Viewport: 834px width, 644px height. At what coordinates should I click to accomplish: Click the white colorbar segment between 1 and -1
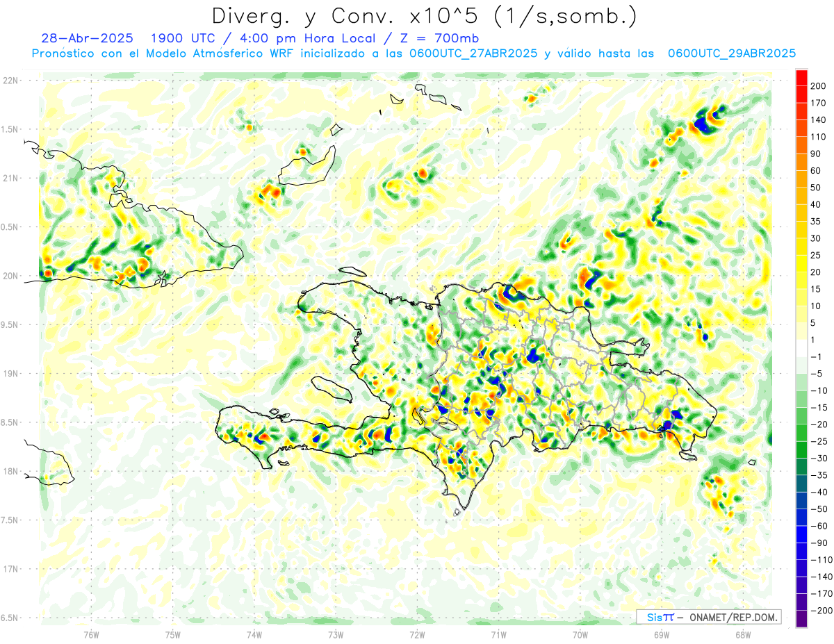(x=802, y=348)
